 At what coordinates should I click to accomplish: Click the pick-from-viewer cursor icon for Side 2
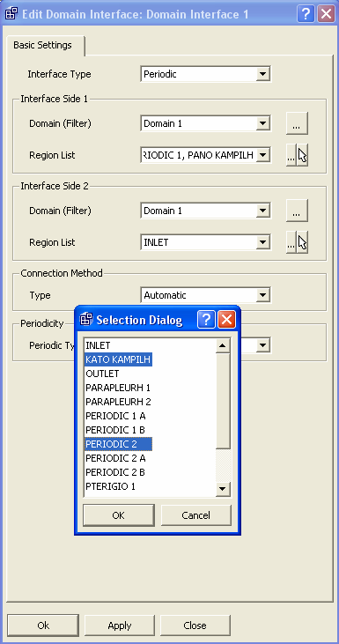pos(303,242)
